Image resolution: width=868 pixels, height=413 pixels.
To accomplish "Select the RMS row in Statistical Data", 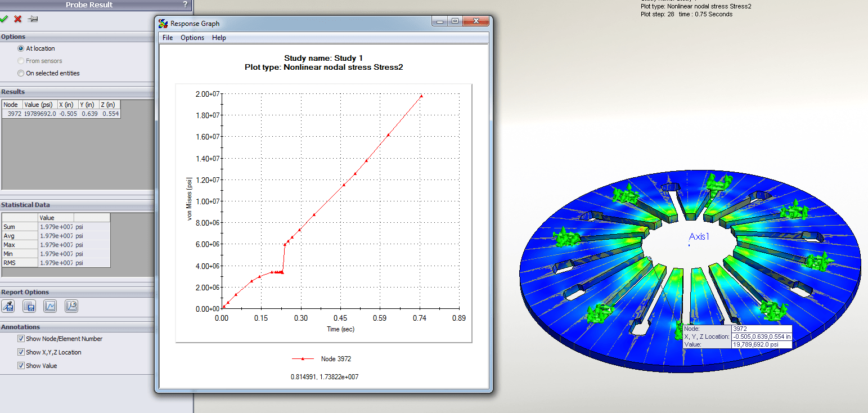I will (x=56, y=263).
